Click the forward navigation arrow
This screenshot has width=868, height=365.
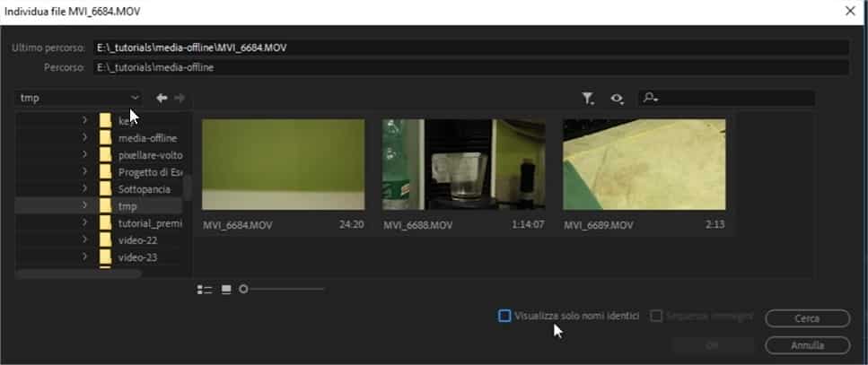[x=180, y=98]
